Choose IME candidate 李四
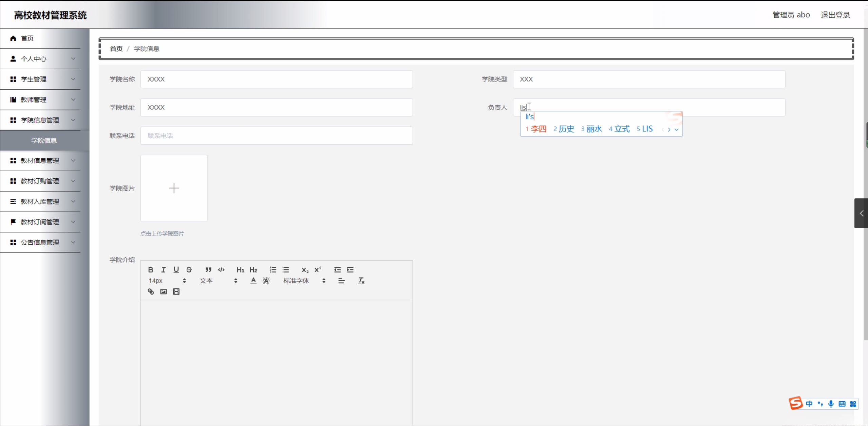Screen dimensions: 868x426 tap(538, 129)
